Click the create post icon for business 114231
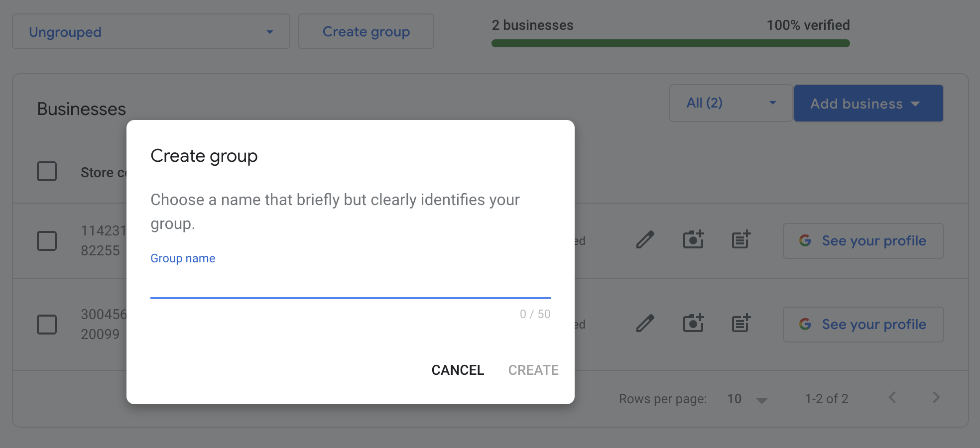The height and width of the screenshot is (448, 980). (x=740, y=240)
